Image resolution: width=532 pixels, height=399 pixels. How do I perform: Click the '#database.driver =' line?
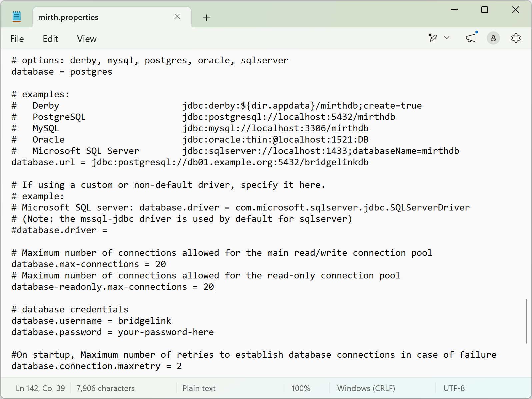point(59,230)
